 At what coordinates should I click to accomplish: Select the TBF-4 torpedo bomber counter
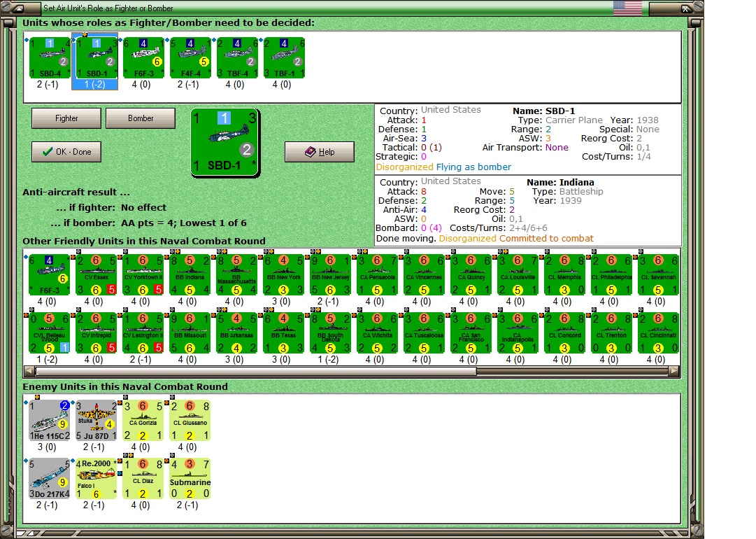pyautogui.click(x=237, y=58)
